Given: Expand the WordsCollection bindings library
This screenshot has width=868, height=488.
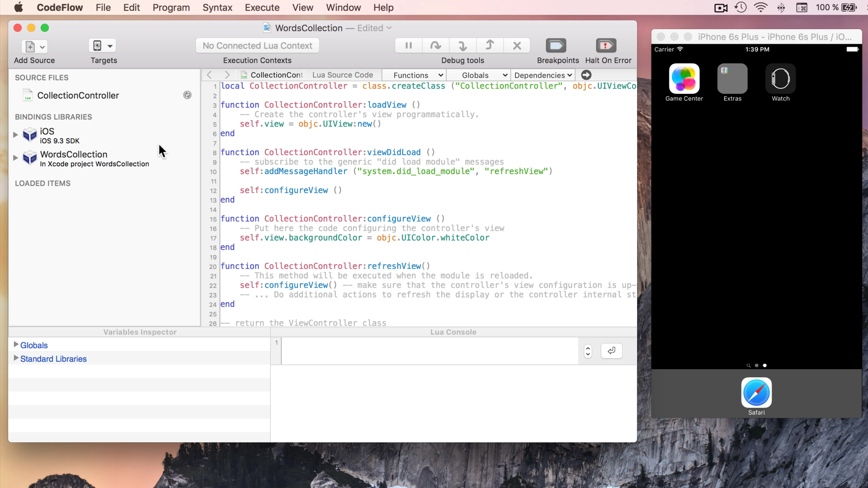Looking at the screenshot, I should (x=15, y=158).
